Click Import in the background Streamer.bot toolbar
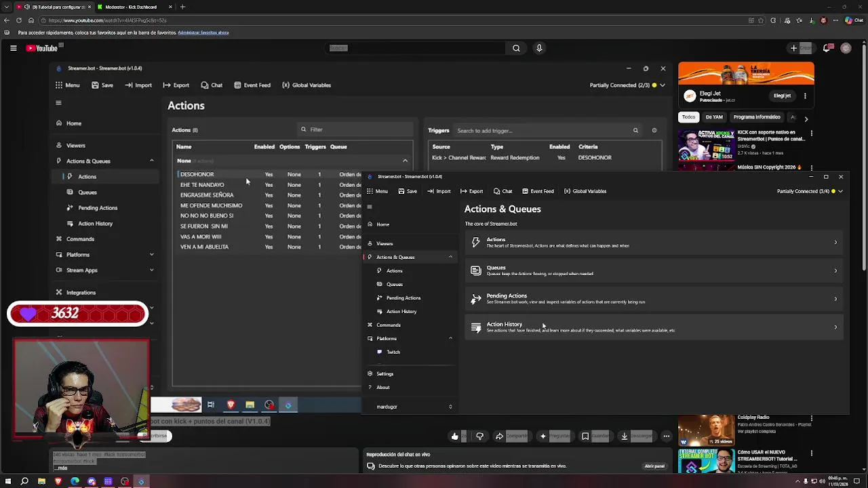 click(138, 85)
